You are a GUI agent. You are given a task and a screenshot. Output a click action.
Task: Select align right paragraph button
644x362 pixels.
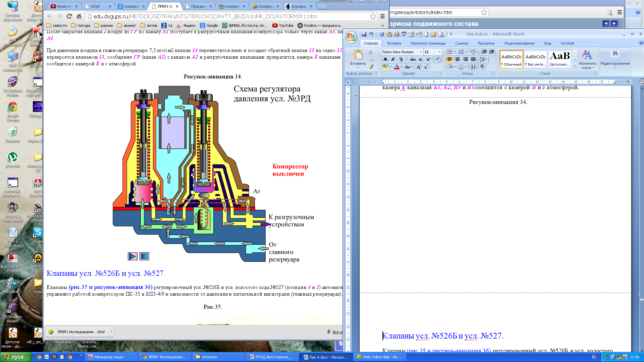(x=466, y=59)
